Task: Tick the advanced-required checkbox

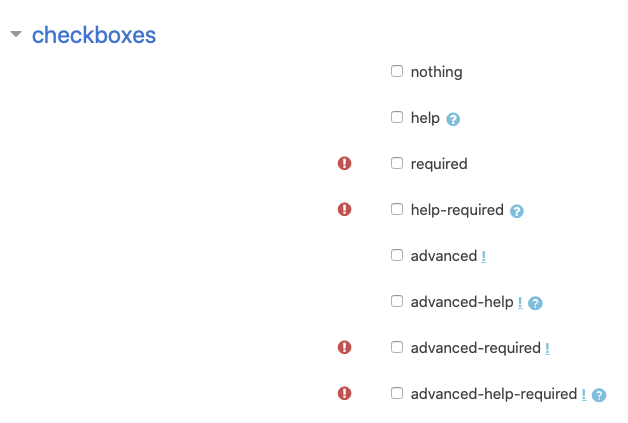Action: pos(397,347)
